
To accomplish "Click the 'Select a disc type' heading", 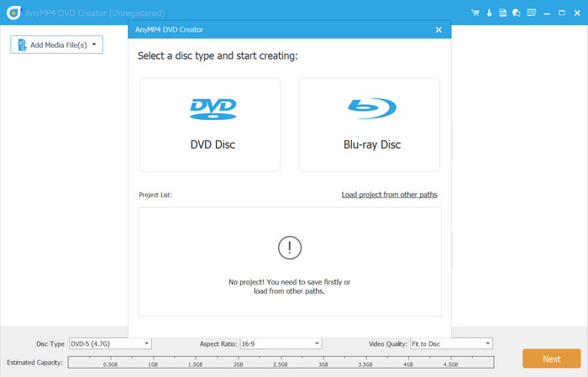I will [x=218, y=56].
